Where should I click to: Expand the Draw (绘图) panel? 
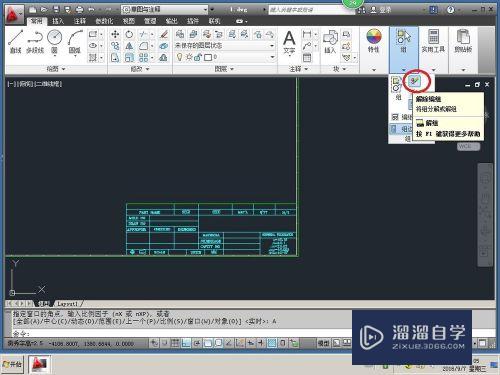click(x=56, y=69)
